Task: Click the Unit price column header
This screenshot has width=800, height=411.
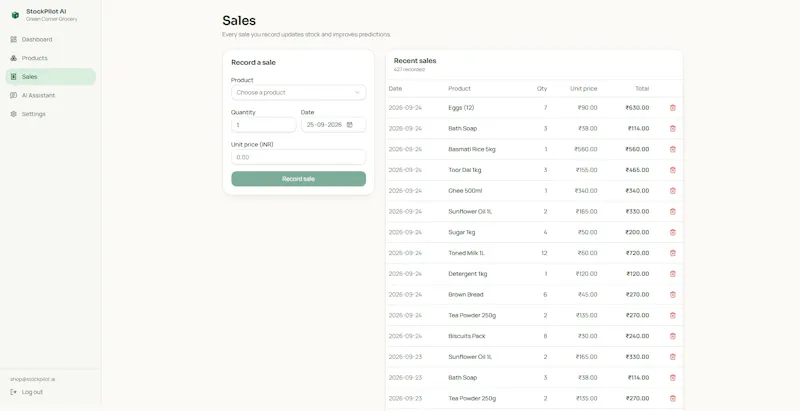Action: pos(584,89)
